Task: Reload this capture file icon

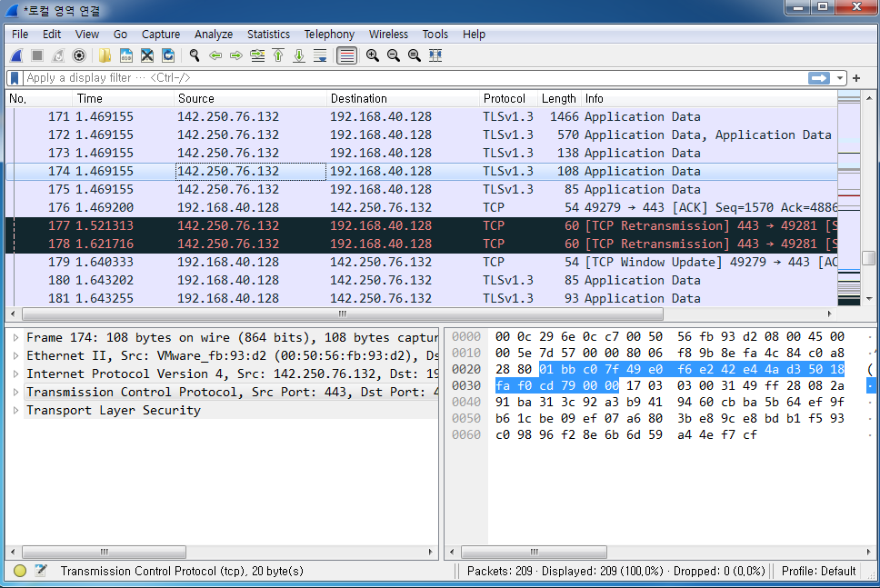Action: point(168,55)
